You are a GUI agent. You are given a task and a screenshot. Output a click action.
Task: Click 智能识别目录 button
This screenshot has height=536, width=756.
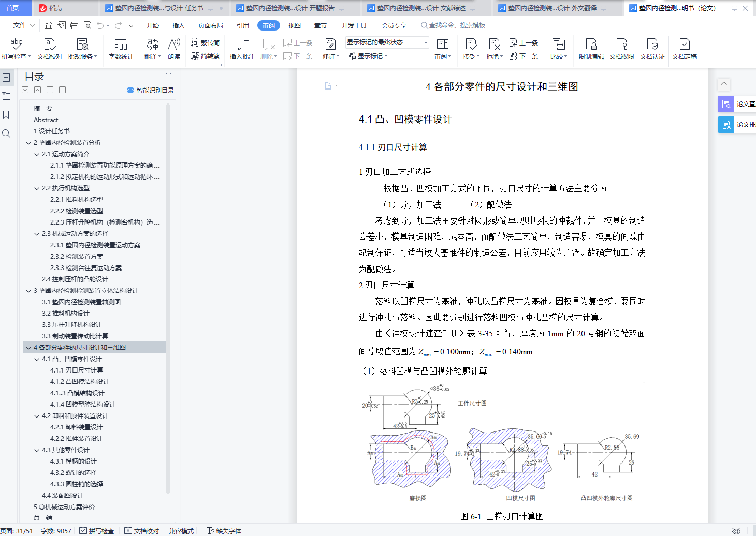pos(150,90)
